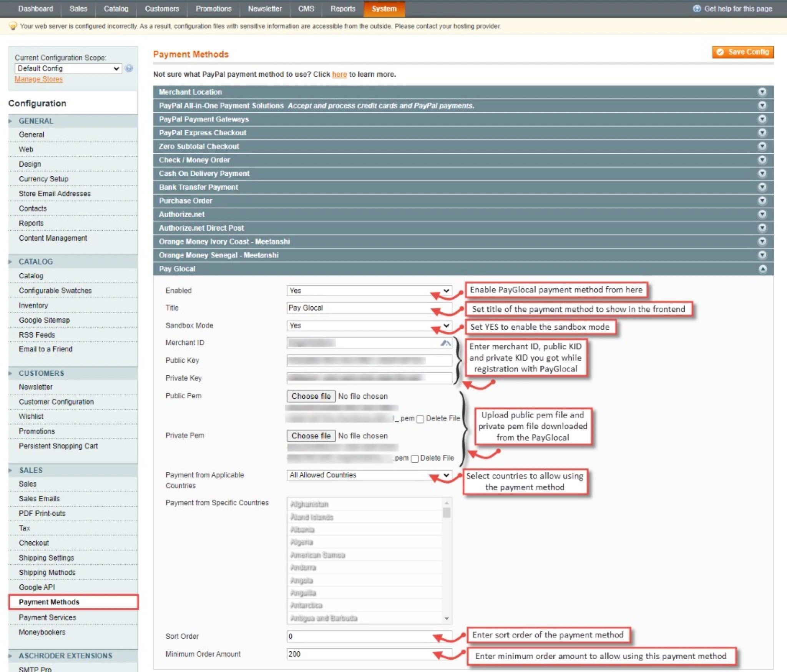The width and height of the screenshot is (787, 672).
Task: Tick Delete File checkbox for Public Pem
Action: [x=420, y=419]
